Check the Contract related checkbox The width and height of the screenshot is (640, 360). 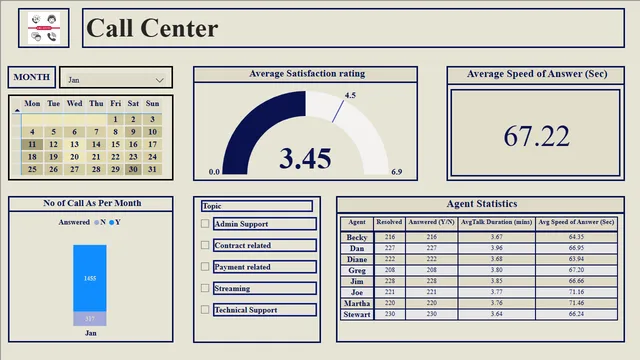tap(205, 245)
